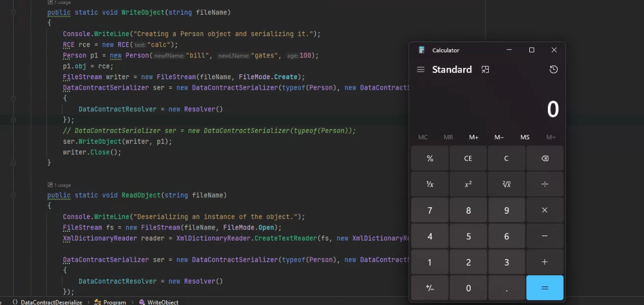Click "p1.obj = rce;" code line
The width and height of the screenshot is (644, 305).
pyautogui.click(x=88, y=66)
